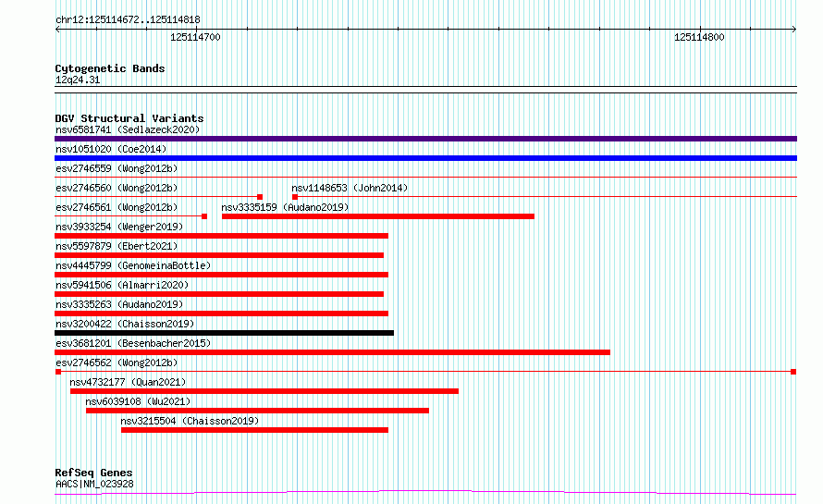The height and width of the screenshot is (504, 823).
Task: Click the red bar under nsv6039108
Action: 257,411
